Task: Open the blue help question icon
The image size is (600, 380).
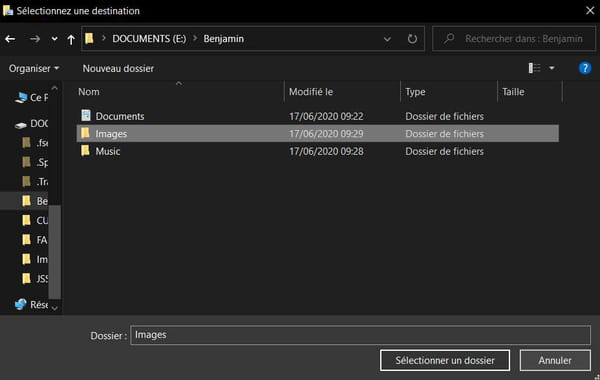Action: tap(585, 68)
